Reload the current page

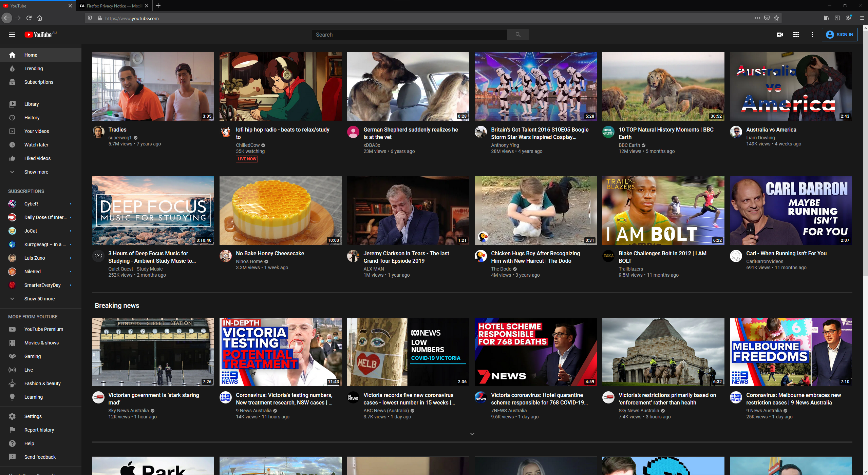29,18
